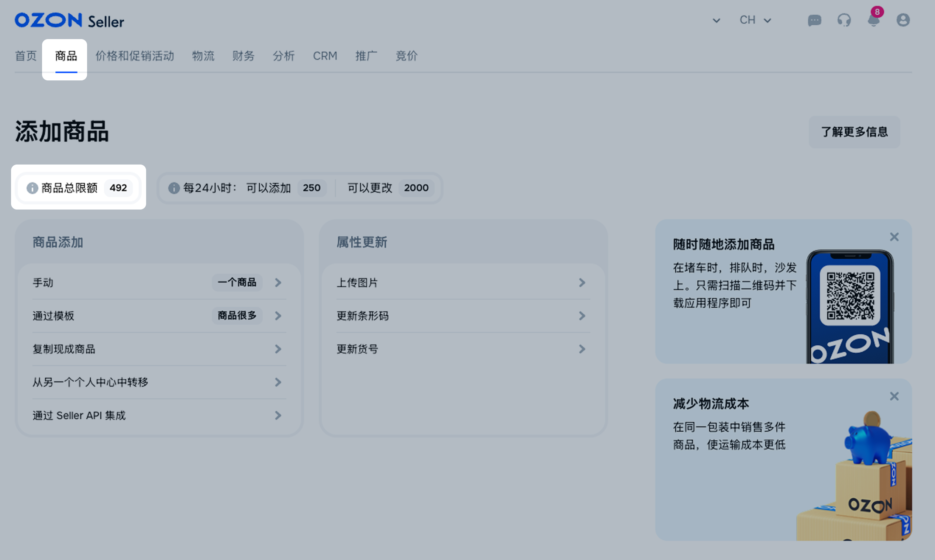Switch to the 物流 tab

point(203,56)
